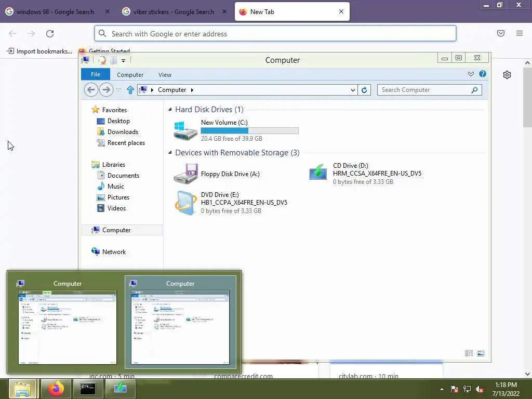Click the green arrow installer taskbar icon
The width and height of the screenshot is (532, 399).
pyautogui.click(x=120, y=389)
